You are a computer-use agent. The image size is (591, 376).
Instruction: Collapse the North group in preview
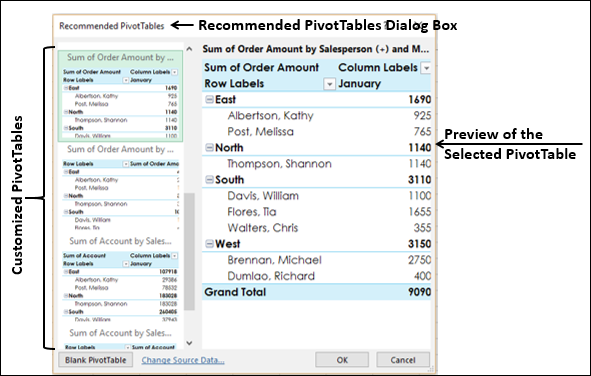click(209, 148)
